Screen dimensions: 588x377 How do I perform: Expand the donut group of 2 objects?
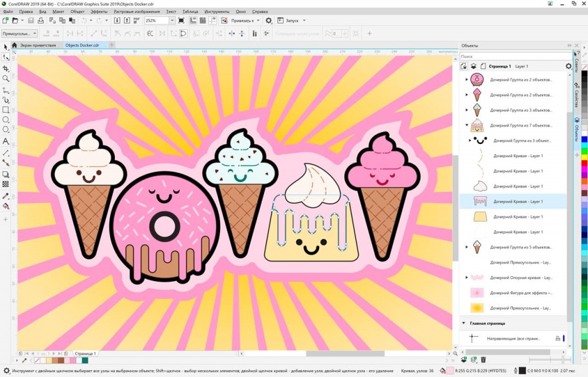pyautogui.click(x=466, y=79)
